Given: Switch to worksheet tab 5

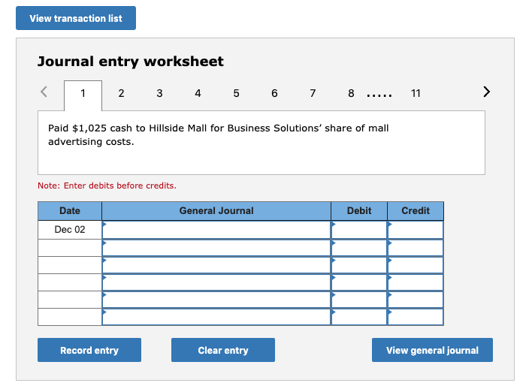Looking at the screenshot, I should click(236, 93).
